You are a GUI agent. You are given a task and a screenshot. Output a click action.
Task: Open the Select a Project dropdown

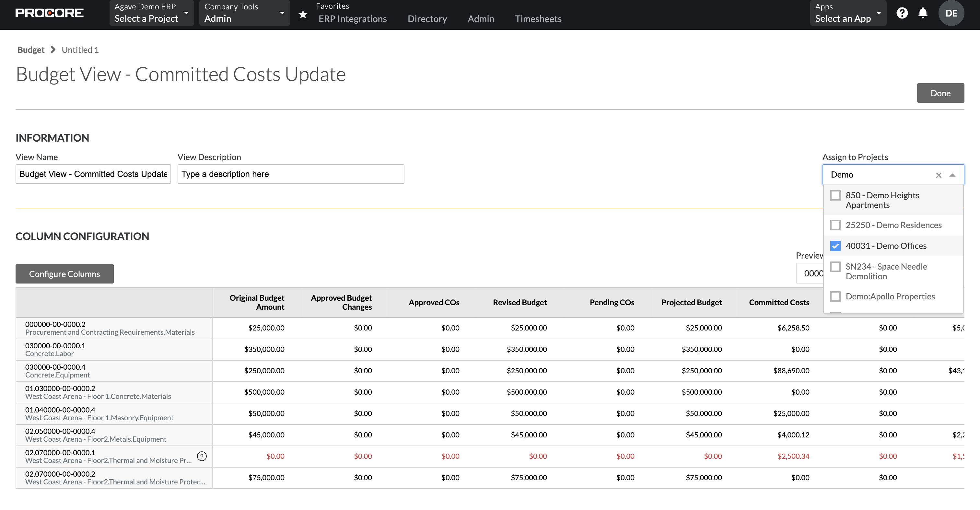tap(151, 13)
